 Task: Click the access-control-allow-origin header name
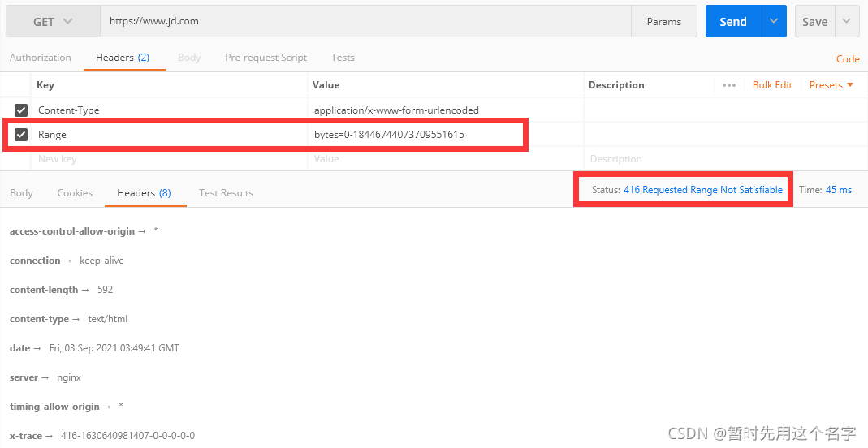pos(72,231)
